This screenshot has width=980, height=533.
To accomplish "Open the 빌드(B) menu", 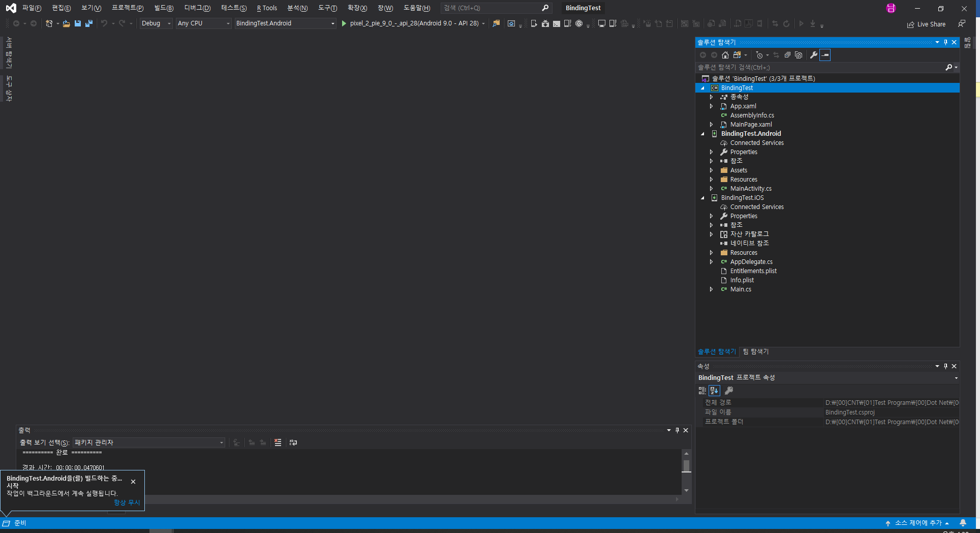I will pos(164,8).
